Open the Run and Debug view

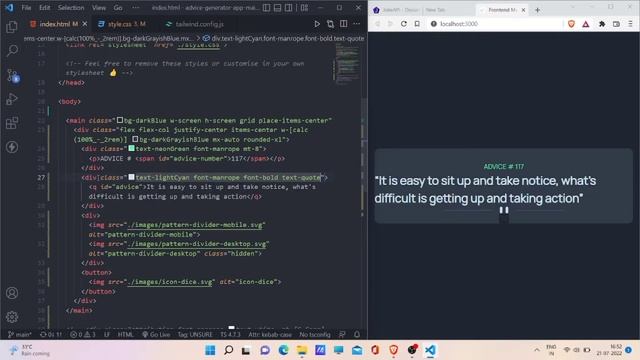pyautogui.click(x=12, y=99)
